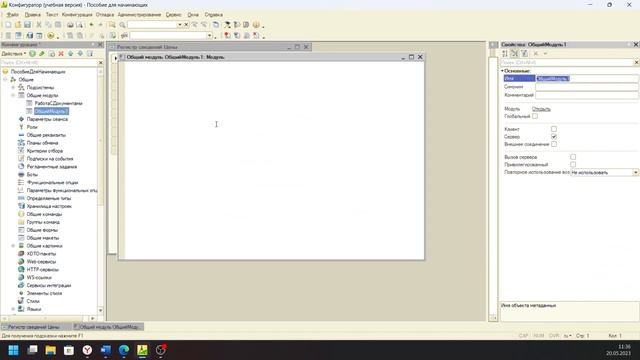640x360 pixels.
Task: Click the Стили icon in the tree
Action: [x=21, y=301]
